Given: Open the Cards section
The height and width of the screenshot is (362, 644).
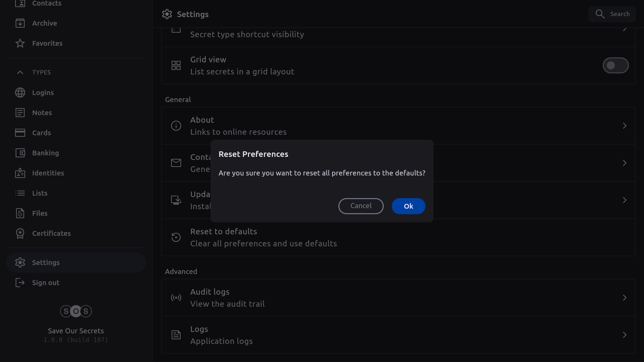Looking at the screenshot, I should [x=42, y=133].
